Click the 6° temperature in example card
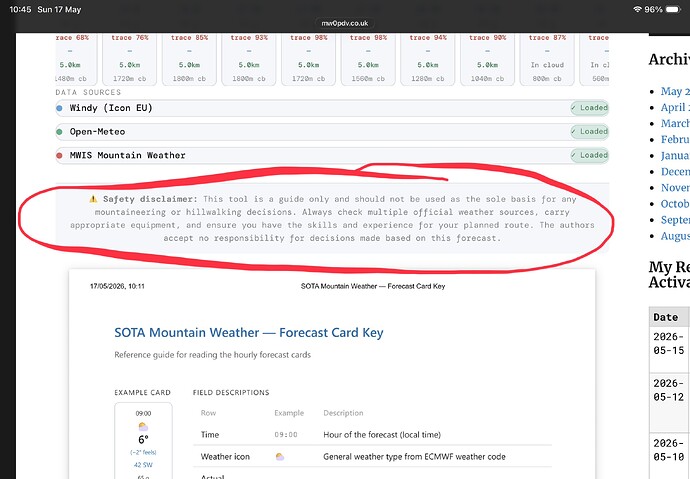The height and width of the screenshot is (479, 690). 143,440
